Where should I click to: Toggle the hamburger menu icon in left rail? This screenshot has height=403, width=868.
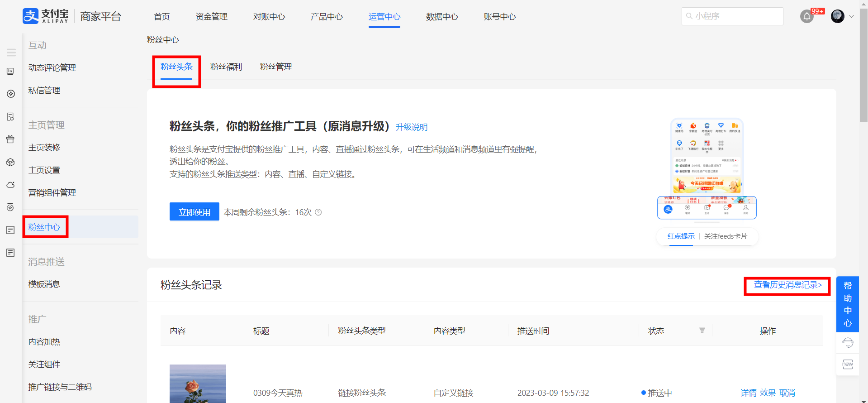pyautogui.click(x=11, y=53)
